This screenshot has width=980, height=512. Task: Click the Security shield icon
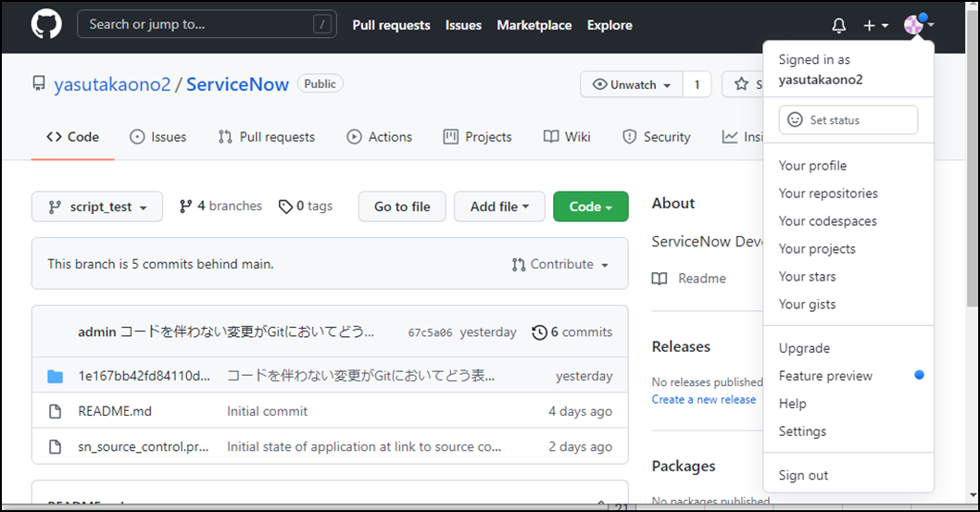pos(629,137)
